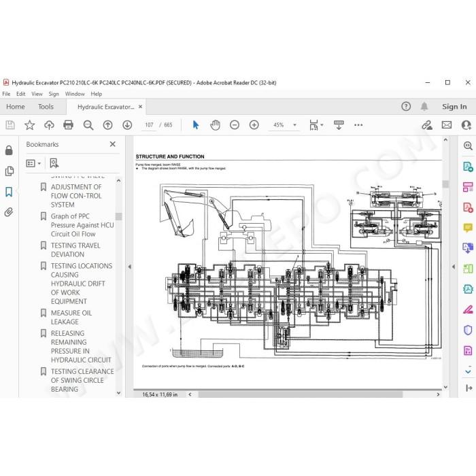Click the document vertical scrollbar thumb

point(445,184)
